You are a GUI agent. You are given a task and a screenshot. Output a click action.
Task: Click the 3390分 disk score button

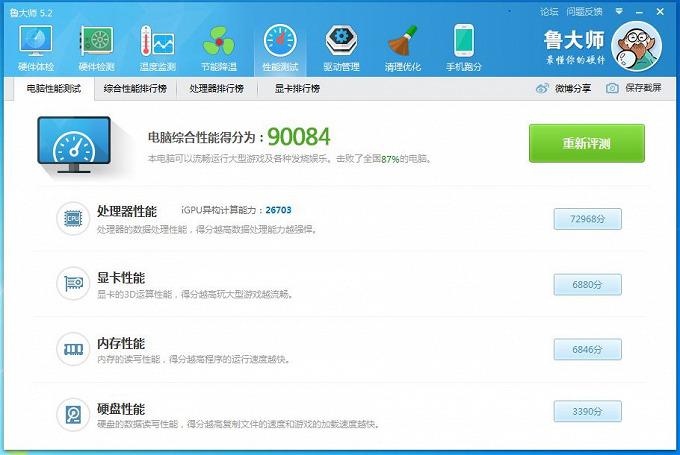pos(587,411)
